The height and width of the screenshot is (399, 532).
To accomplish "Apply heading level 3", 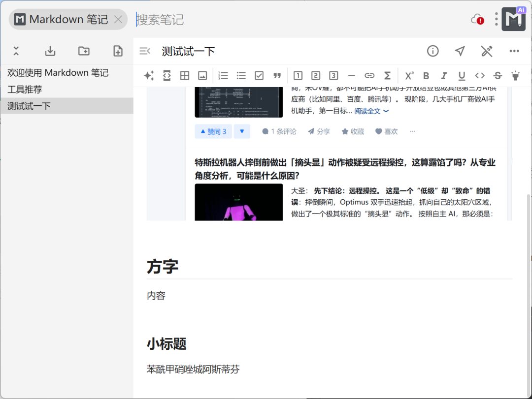I will point(334,76).
